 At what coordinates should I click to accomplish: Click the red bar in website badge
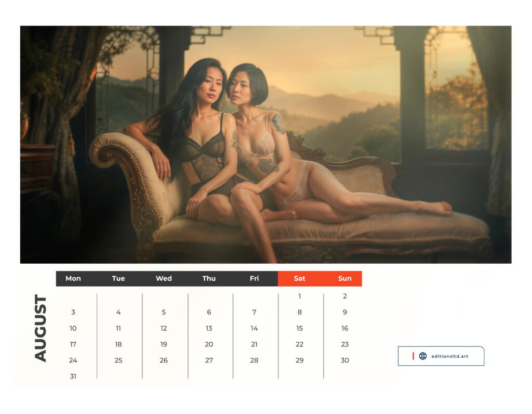(x=413, y=356)
